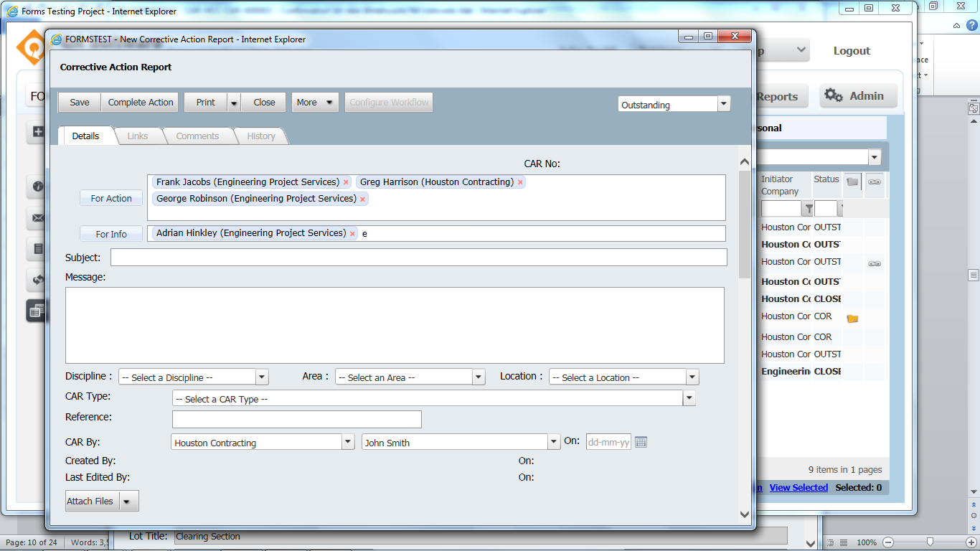Screen dimensions: 980x551
Task: Click inside the Subject input field
Action: pyautogui.click(x=418, y=257)
